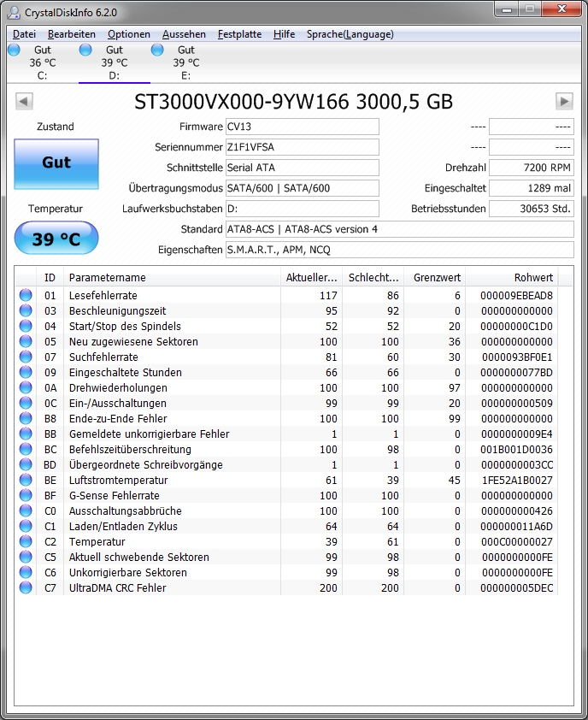This screenshot has height=720, width=588.
Task: Click the status orb for Eingeschaltete Stunden
Action: coord(26,372)
